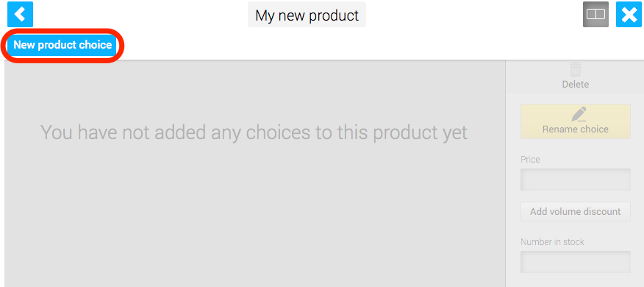This screenshot has width=644, height=287.
Task: Click the Price field label
Action: click(530, 159)
